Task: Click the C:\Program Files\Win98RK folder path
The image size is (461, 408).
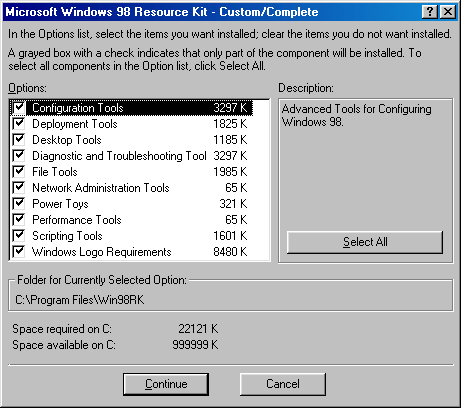Action: coord(80,300)
